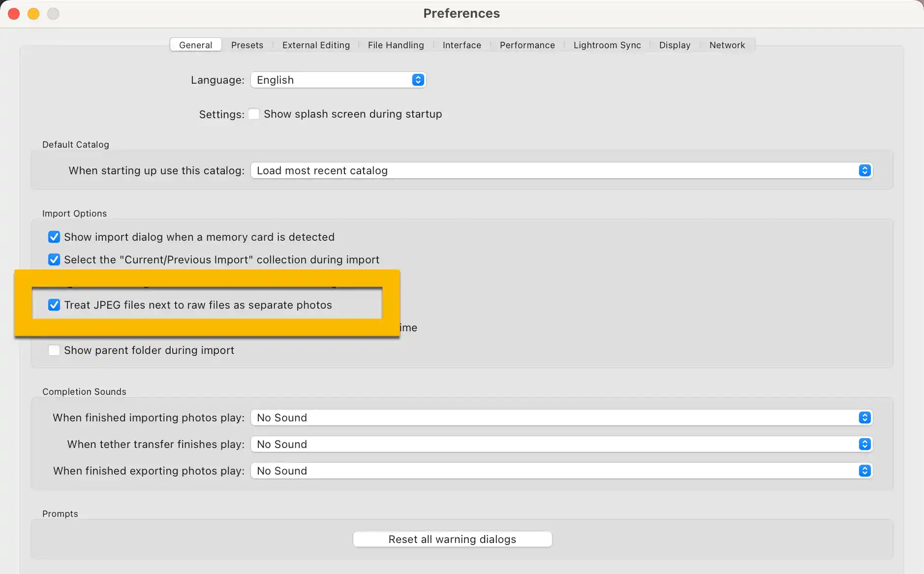The height and width of the screenshot is (574, 924).
Task: Enable Show splash screen during startup
Action: coord(254,114)
